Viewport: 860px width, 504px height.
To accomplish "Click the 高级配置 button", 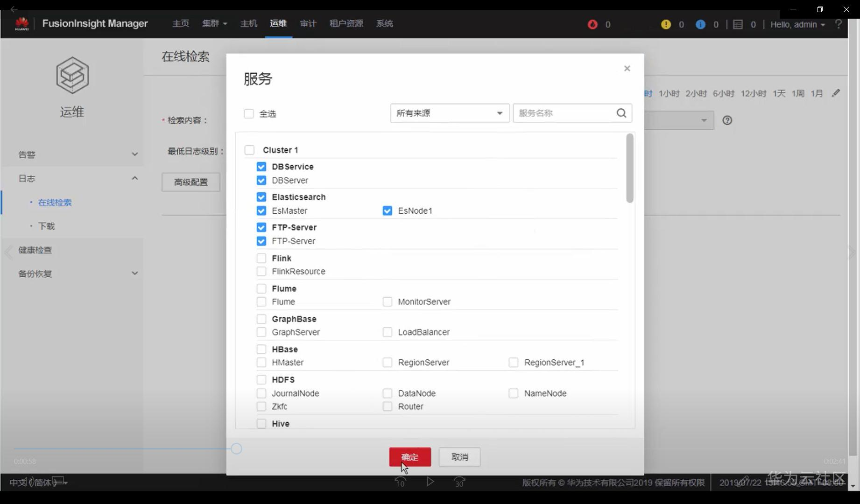I will pos(191,182).
